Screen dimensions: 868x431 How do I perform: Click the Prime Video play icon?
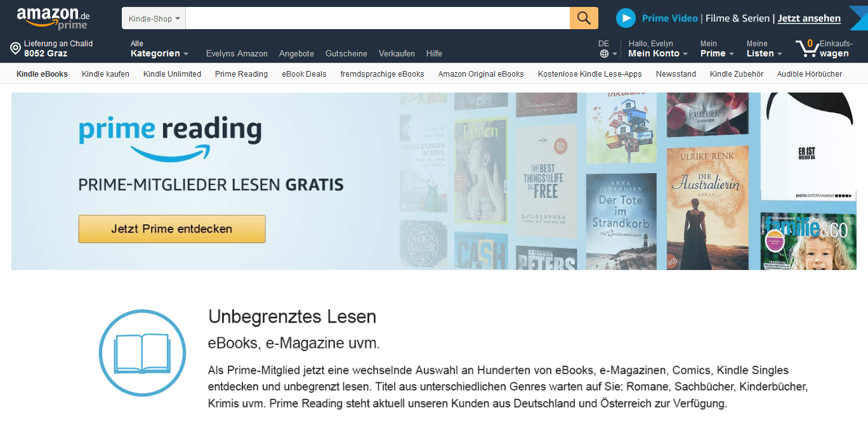(626, 18)
